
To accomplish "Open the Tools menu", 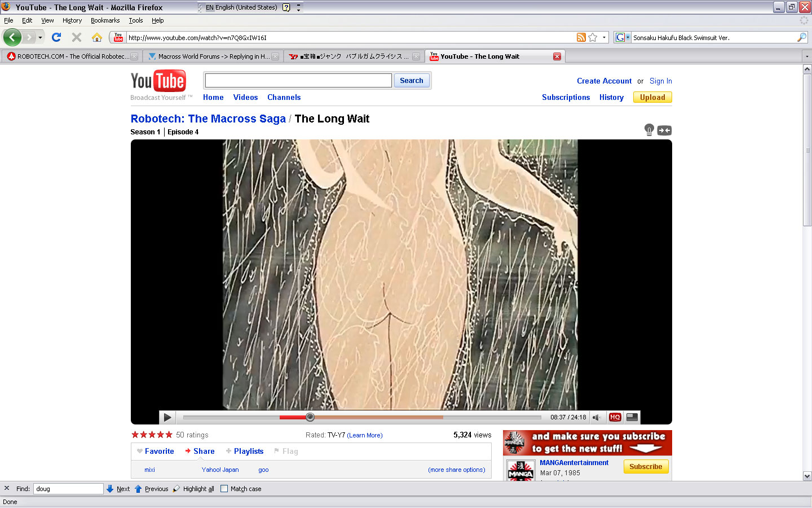I will (x=136, y=20).
